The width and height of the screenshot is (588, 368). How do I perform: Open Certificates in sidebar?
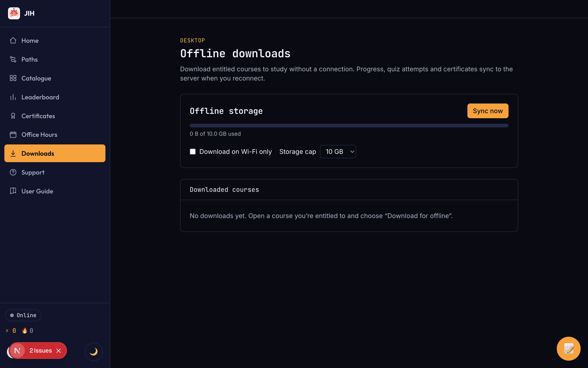(x=55, y=116)
